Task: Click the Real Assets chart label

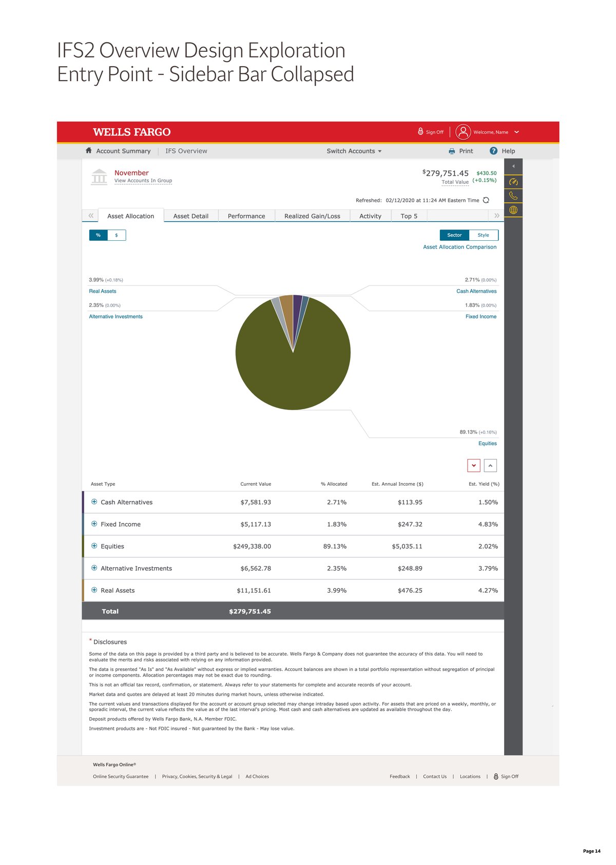Action: (x=103, y=291)
